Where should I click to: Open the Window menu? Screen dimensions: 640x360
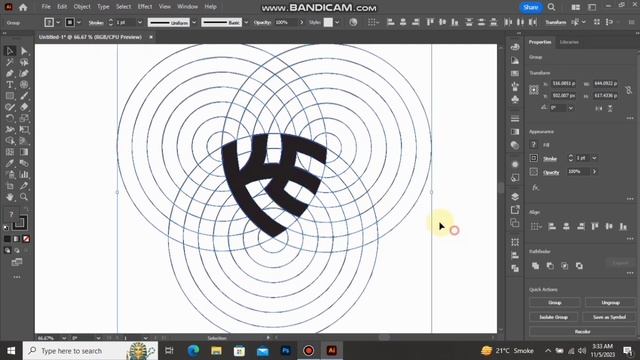[x=187, y=7]
